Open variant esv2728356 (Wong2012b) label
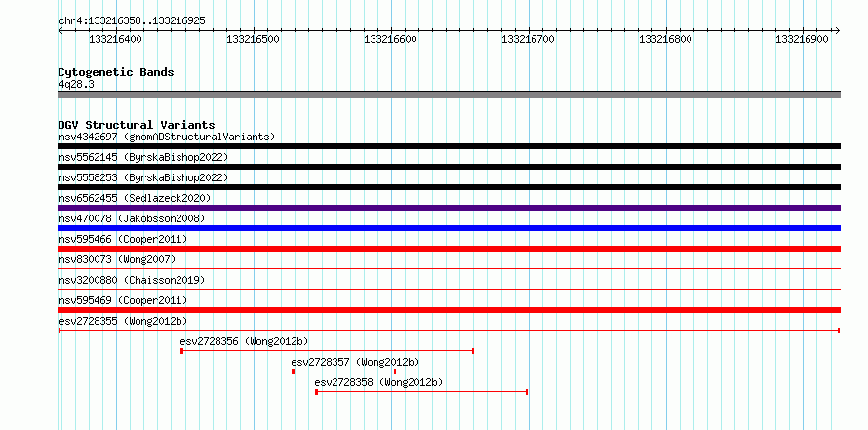The height and width of the screenshot is (430, 868). click(244, 341)
